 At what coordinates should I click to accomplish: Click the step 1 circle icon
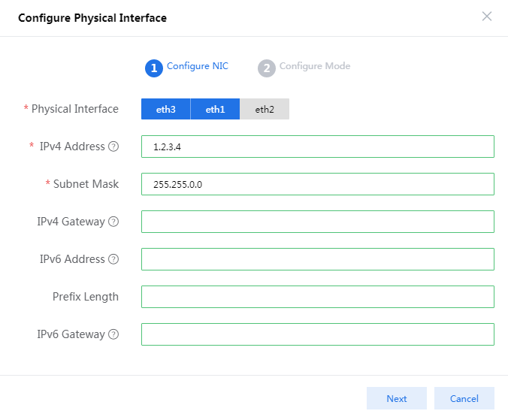(x=153, y=68)
